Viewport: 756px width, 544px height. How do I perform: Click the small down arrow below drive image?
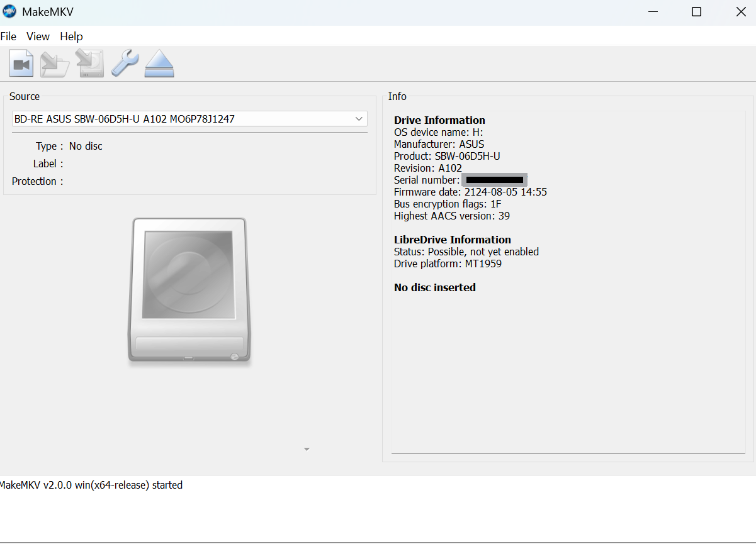(x=307, y=449)
